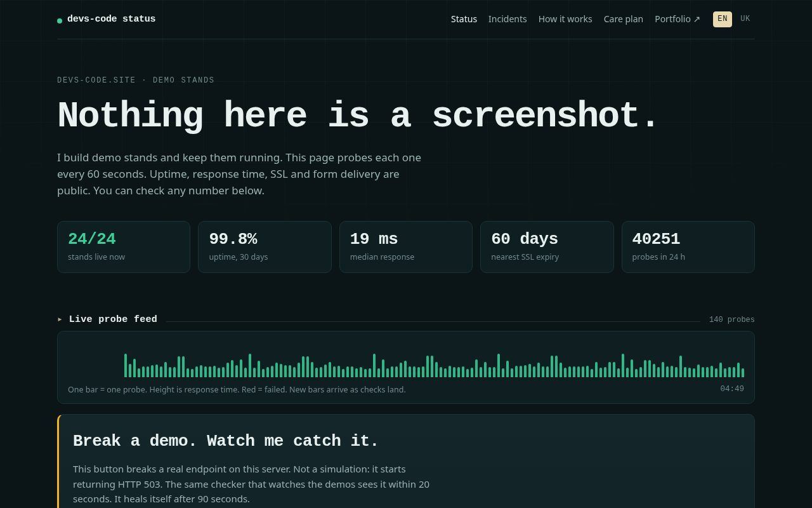Click the Break a demo heading
Screen dimensions: 812x508
point(226,441)
